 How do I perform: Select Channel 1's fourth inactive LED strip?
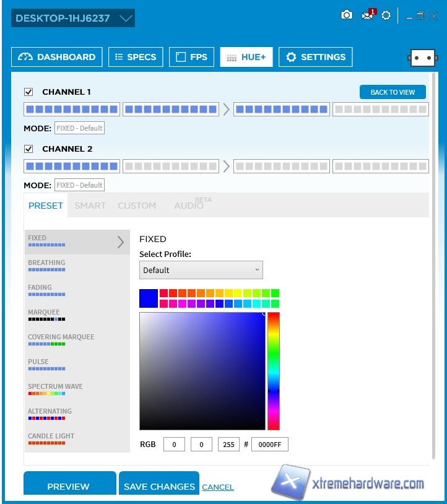point(380,110)
